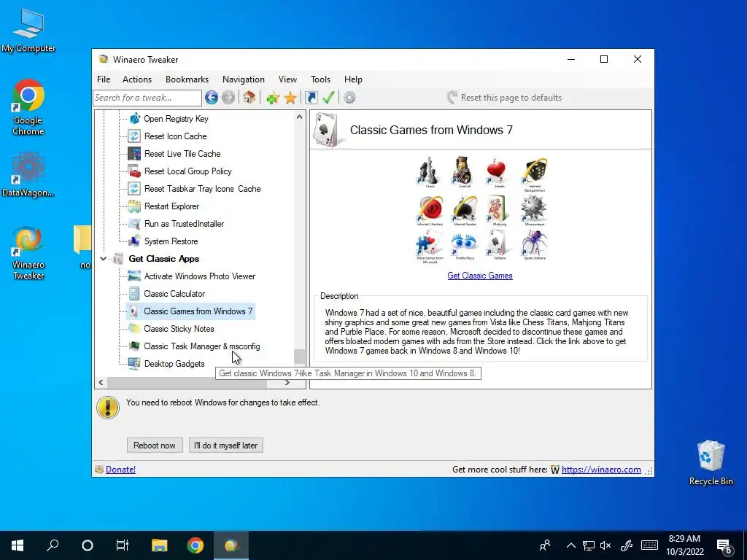The height and width of the screenshot is (560, 747).
Task: Focus the Search for a tweak field
Action: [147, 98]
